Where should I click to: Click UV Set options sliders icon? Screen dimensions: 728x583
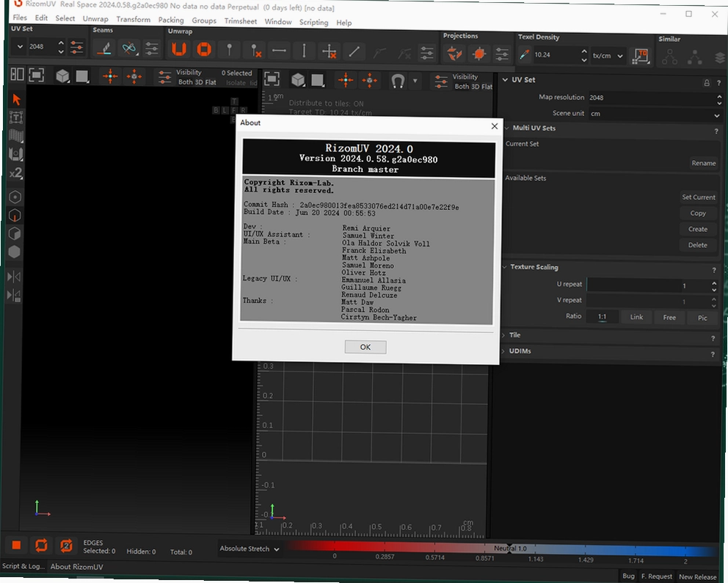pyautogui.click(x=76, y=47)
